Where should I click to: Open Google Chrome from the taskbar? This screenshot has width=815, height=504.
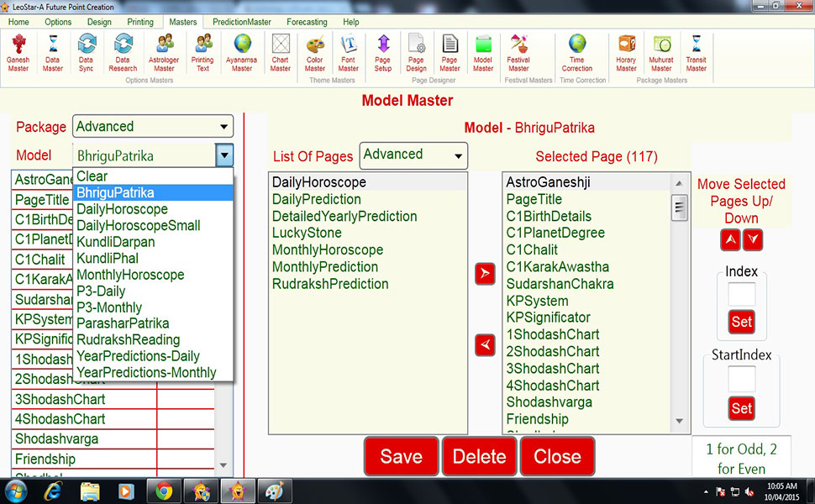tap(164, 491)
